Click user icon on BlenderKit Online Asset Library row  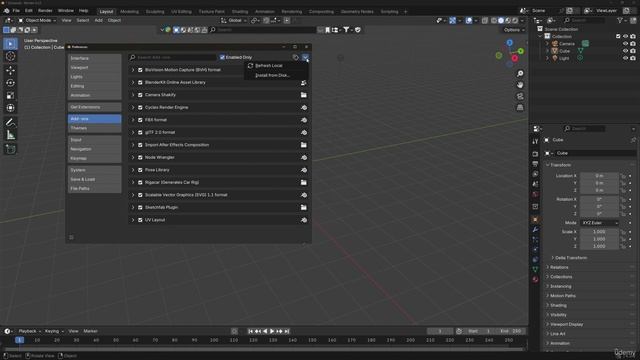tap(304, 82)
